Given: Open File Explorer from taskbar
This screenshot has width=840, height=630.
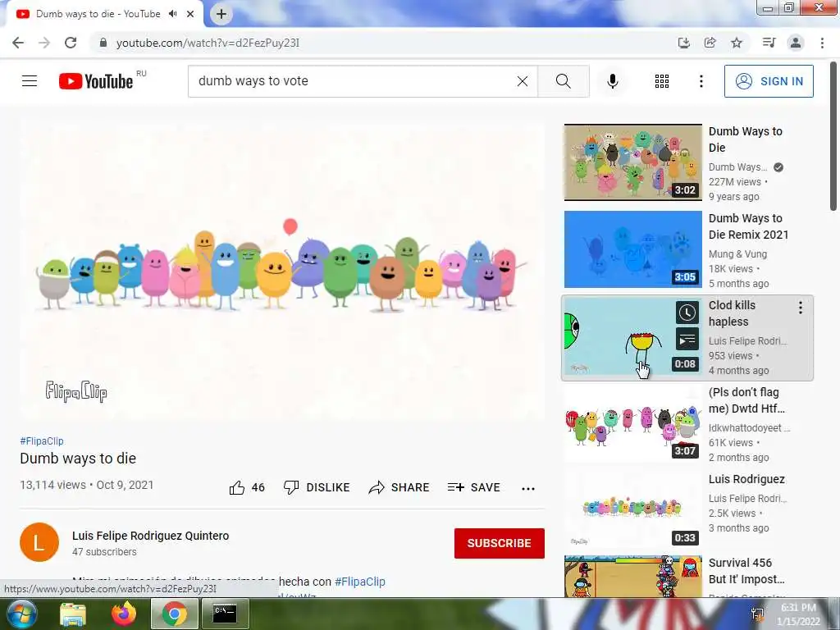Looking at the screenshot, I should point(73,614).
